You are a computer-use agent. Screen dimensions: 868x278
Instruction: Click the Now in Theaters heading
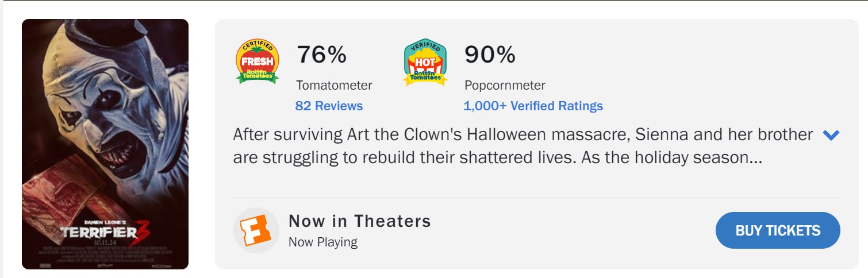click(359, 221)
